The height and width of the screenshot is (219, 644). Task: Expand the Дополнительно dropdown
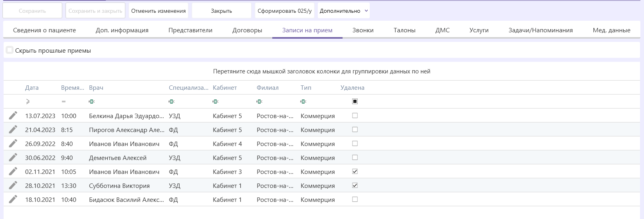[344, 11]
